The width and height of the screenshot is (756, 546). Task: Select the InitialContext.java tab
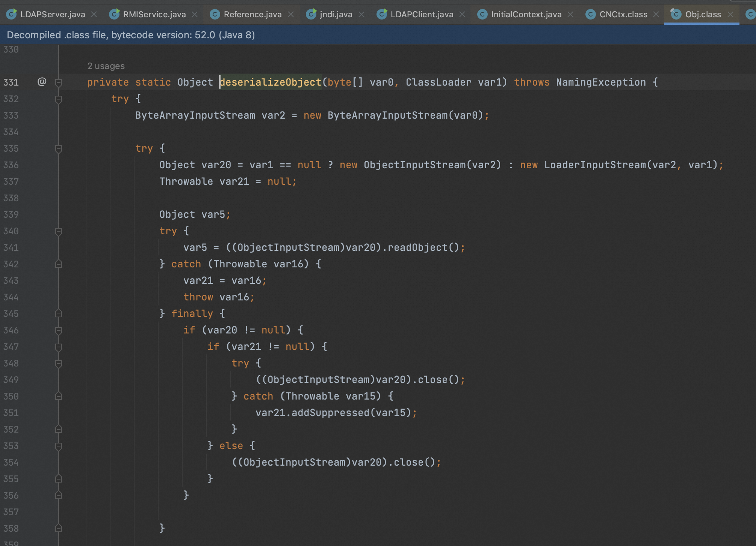[x=526, y=14]
